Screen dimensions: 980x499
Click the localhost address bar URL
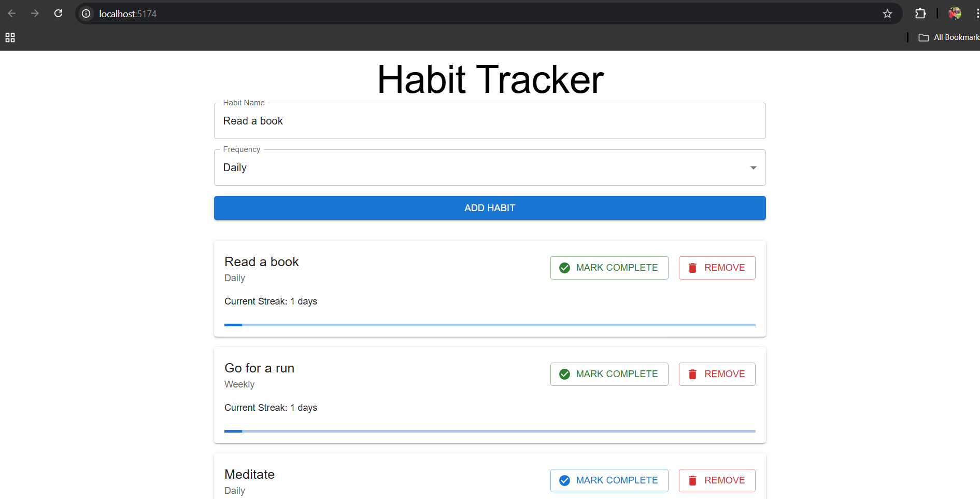click(x=128, y=13)
